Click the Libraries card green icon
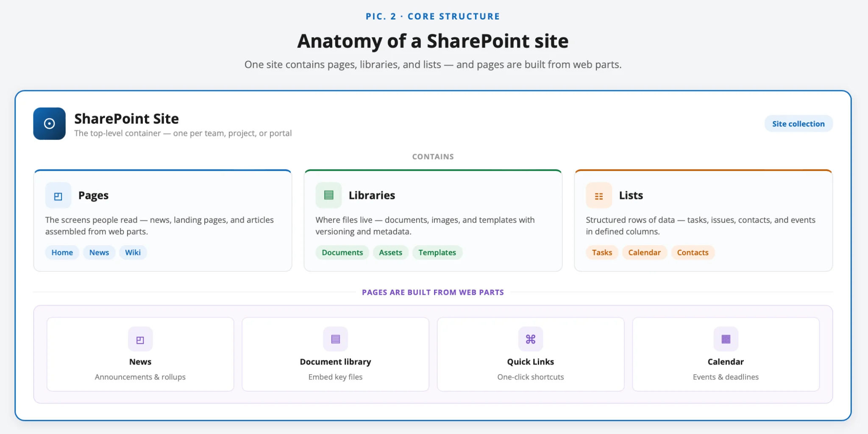This screenshot has height=434, width=868. click(328, 195)
